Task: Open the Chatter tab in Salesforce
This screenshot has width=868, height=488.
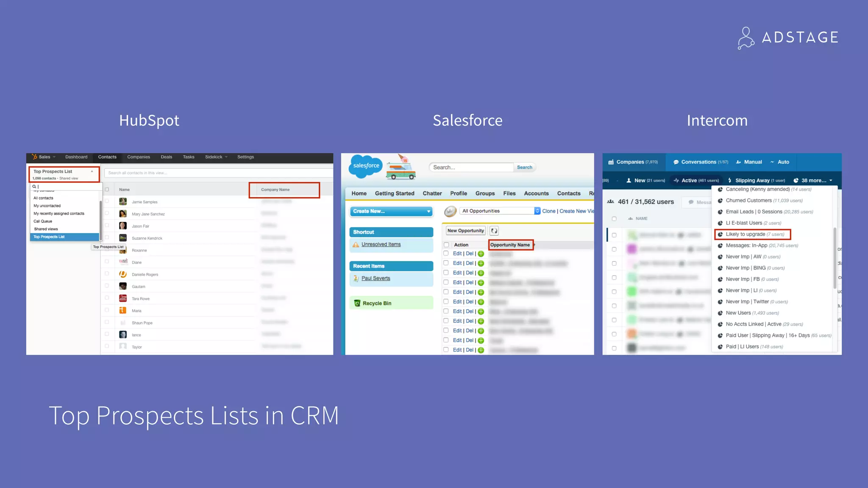Action: click(432, 193)
